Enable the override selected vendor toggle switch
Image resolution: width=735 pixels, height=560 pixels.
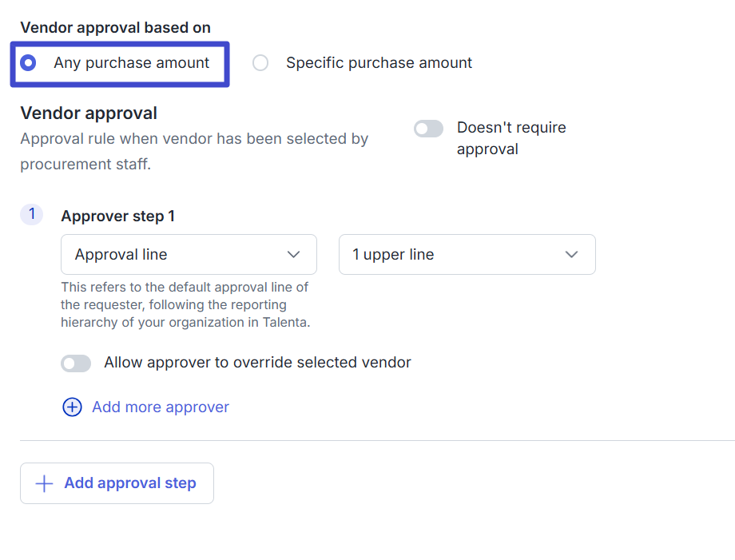point(76,363)
